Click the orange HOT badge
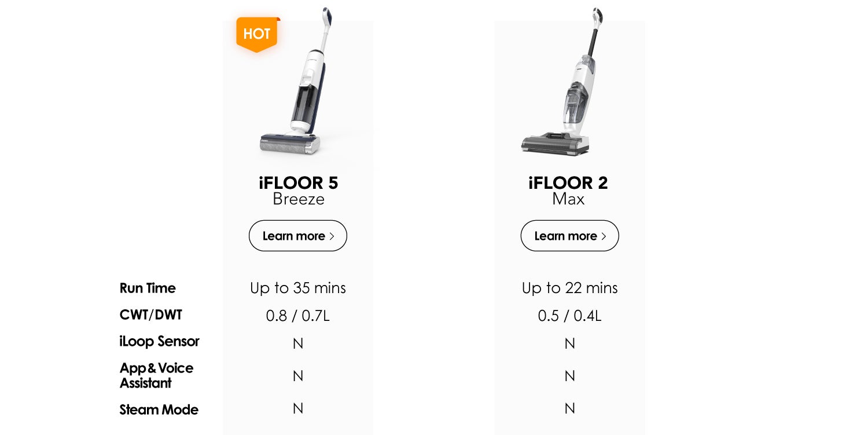Viewport: 868px width, 435px height. 258,34
